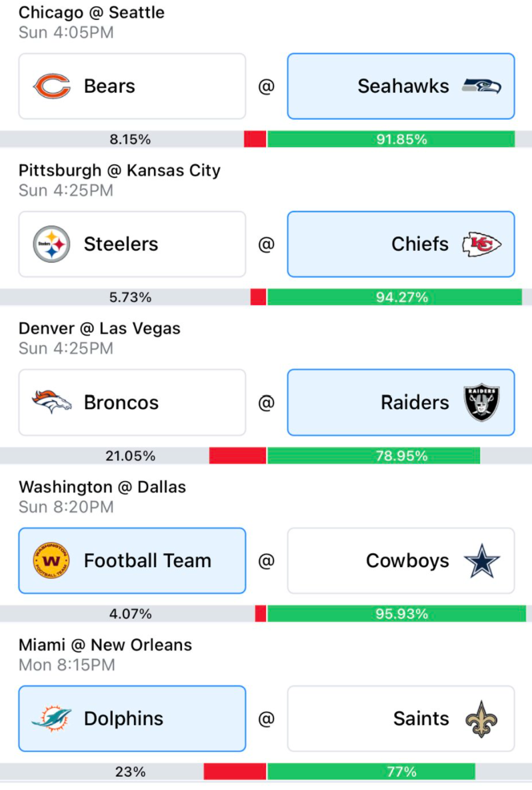The height and width of the screenshot is (790, 532).
Task: Click the Kansas City Chiefs arrowhead logo
Action: click(482, 244)
